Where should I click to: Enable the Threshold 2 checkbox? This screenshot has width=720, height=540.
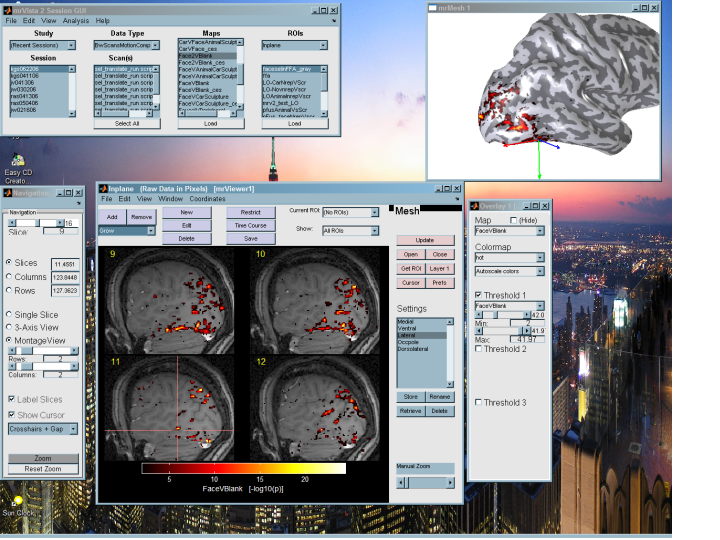tap(478, 349)
